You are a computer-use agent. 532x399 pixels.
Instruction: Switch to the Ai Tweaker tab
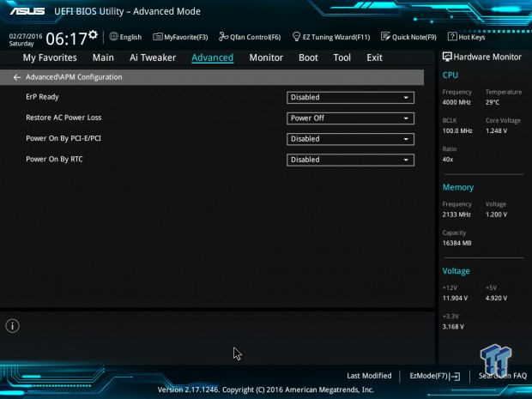click(153, 57)
